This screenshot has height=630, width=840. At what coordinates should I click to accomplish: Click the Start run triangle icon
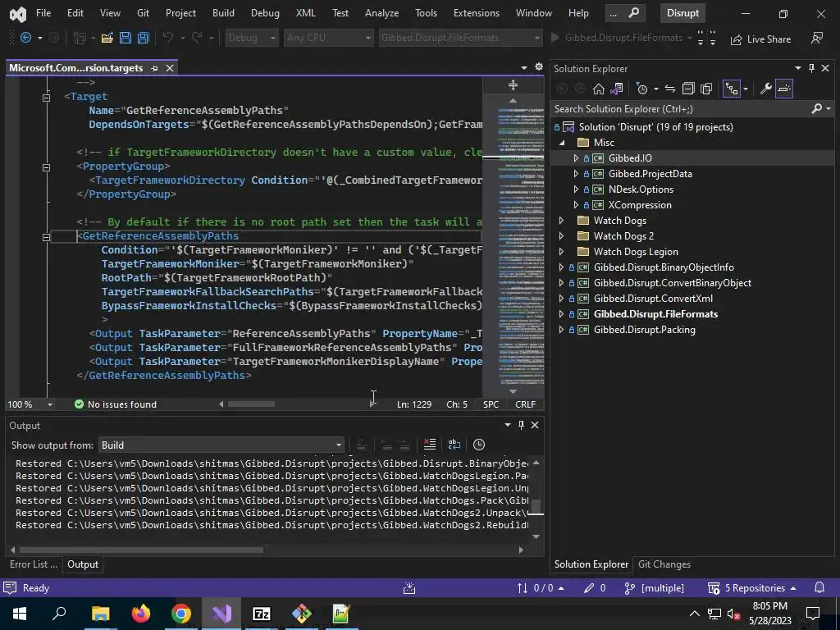(x=555, y=38)
